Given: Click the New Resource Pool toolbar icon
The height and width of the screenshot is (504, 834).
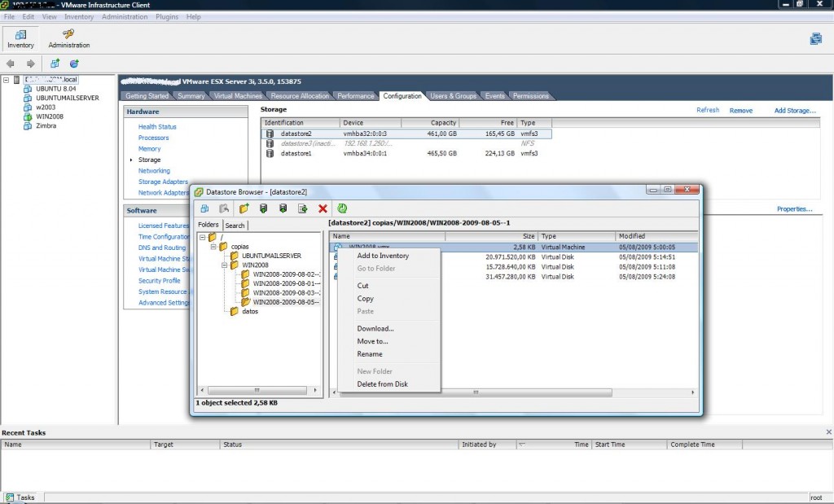Looking at the screenshot, I should click(74, 64).
